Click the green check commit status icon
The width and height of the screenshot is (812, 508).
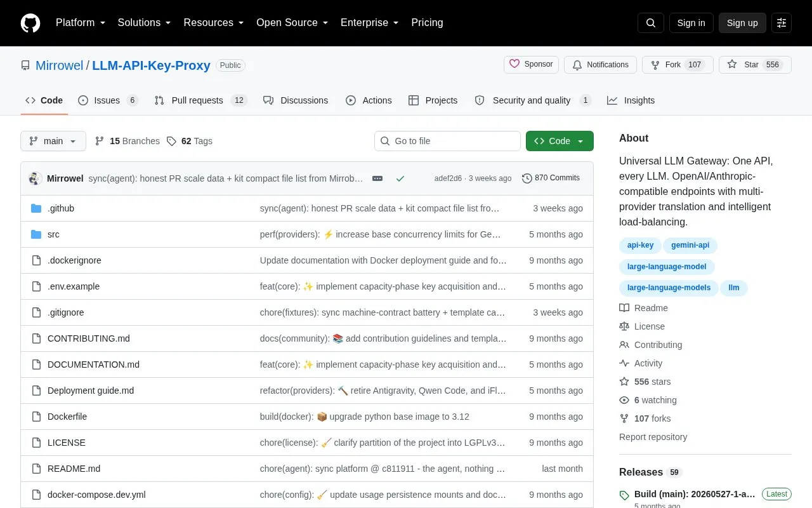click(x=400, y=178)
